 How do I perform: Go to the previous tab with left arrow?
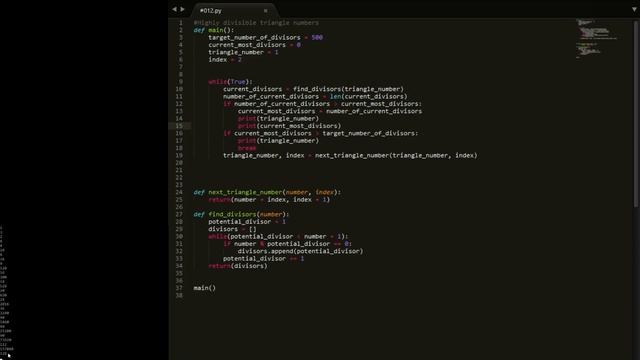tap(174, 9)
